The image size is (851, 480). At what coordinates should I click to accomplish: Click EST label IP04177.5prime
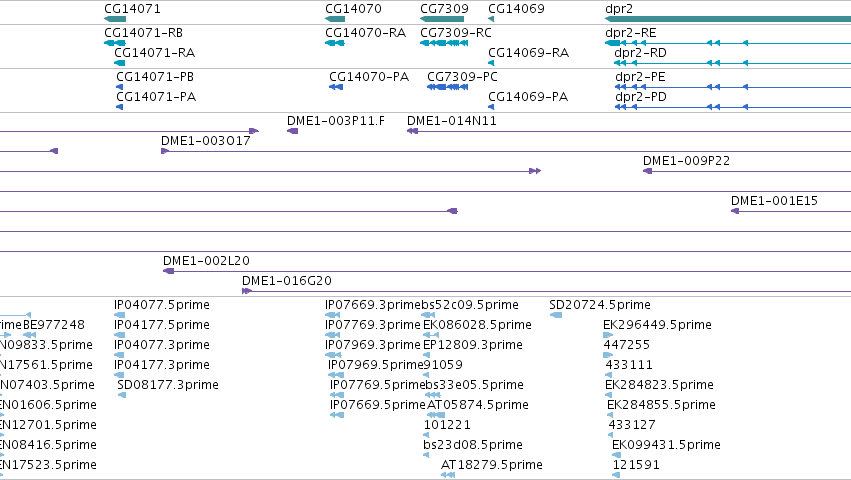(x=162, y=325)
